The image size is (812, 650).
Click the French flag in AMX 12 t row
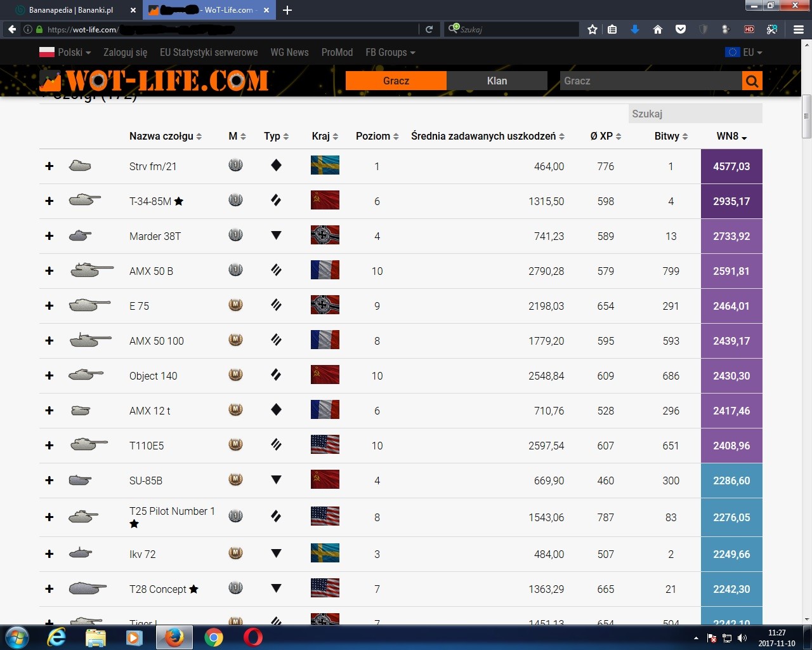[325, 409]
